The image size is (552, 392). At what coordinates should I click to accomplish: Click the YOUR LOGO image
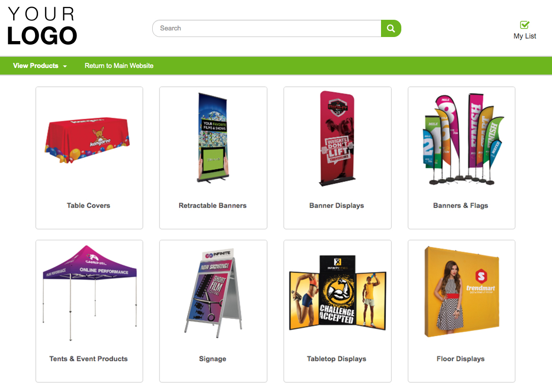coord(42,26)
